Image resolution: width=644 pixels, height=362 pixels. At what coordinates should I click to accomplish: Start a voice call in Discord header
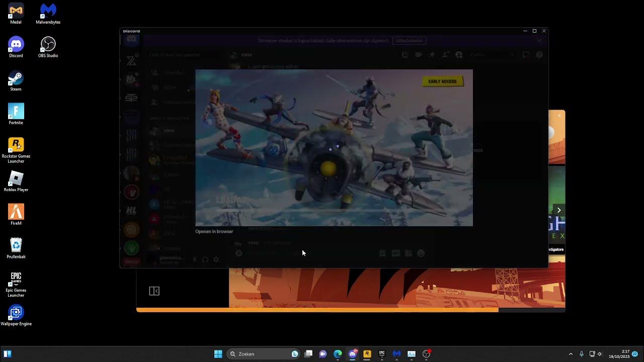click(x=405, y=55)
